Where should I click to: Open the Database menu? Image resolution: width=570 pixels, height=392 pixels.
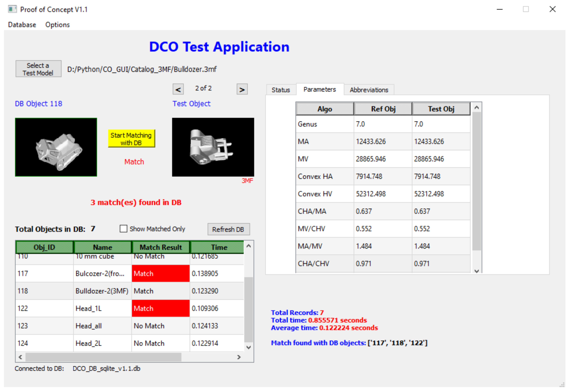click(22, 25)
